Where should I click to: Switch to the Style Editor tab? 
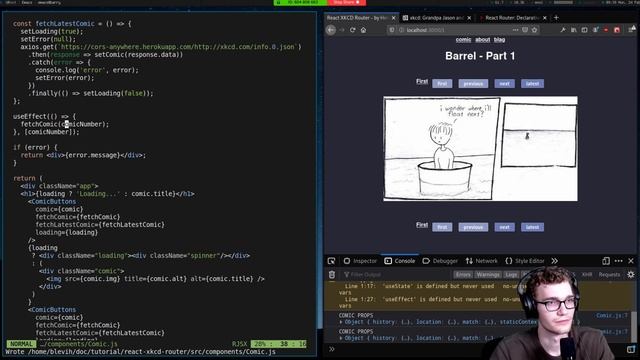pyautogui.click(x=524, y=261)
